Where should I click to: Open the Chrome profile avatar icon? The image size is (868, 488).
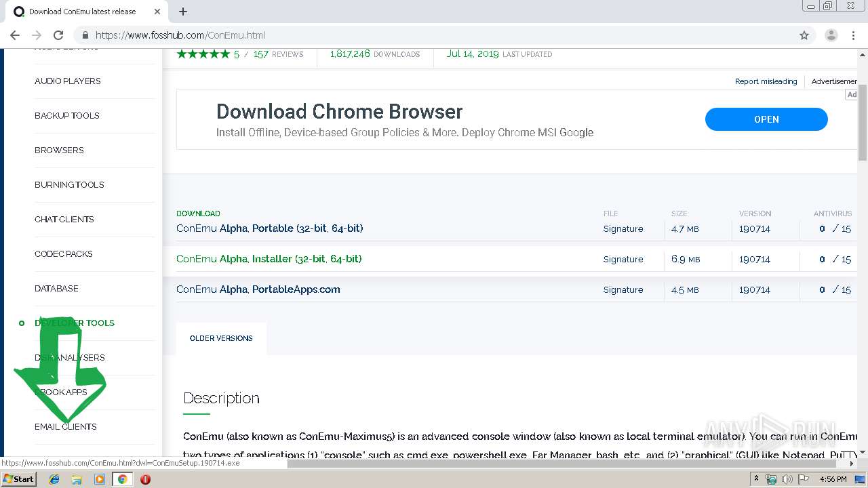tap(831, 35)
